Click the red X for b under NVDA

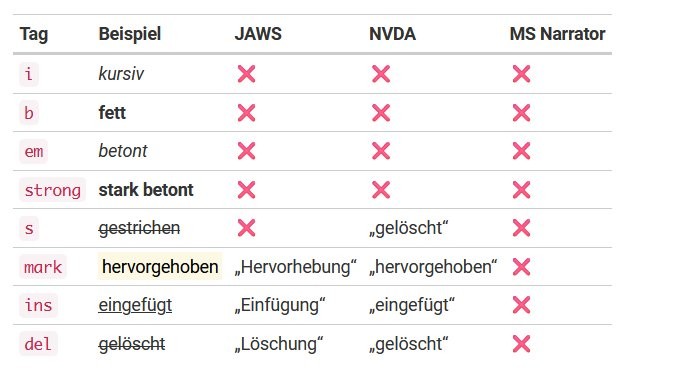coord(381,113)
